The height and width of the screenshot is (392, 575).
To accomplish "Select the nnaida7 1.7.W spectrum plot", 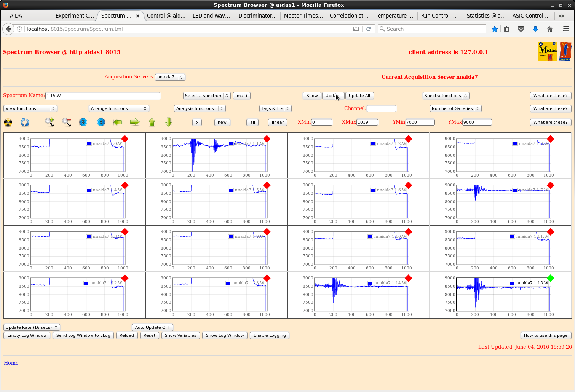I will click(503, 202).
